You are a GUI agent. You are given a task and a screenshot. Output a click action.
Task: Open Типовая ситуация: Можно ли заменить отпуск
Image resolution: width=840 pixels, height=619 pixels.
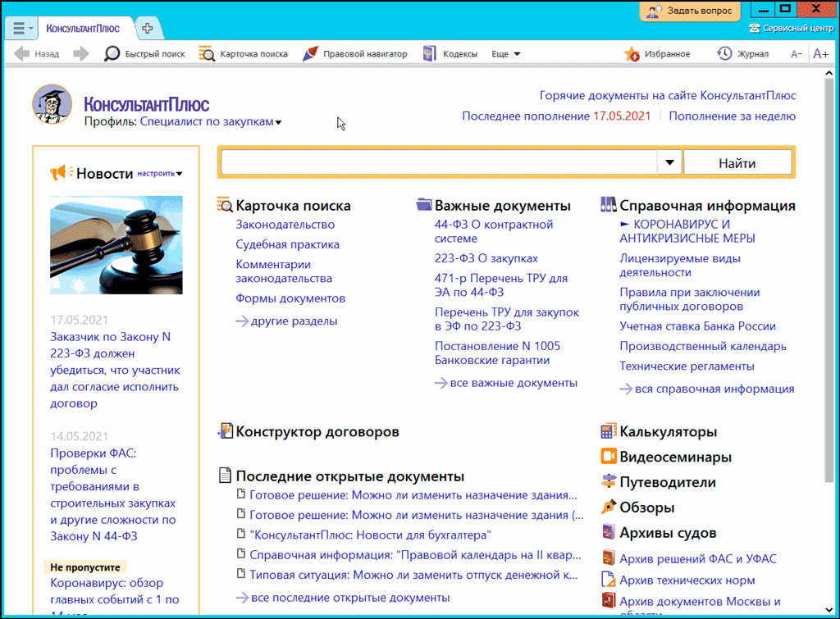point(413,575)
